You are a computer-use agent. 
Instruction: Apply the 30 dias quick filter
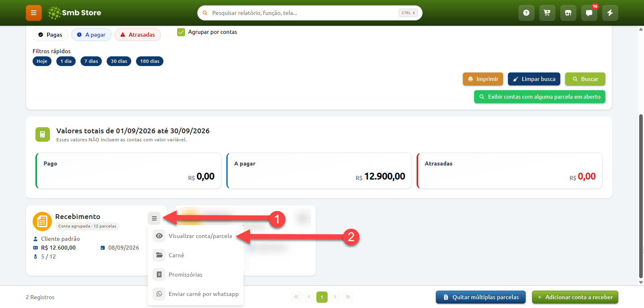(119, 61)
